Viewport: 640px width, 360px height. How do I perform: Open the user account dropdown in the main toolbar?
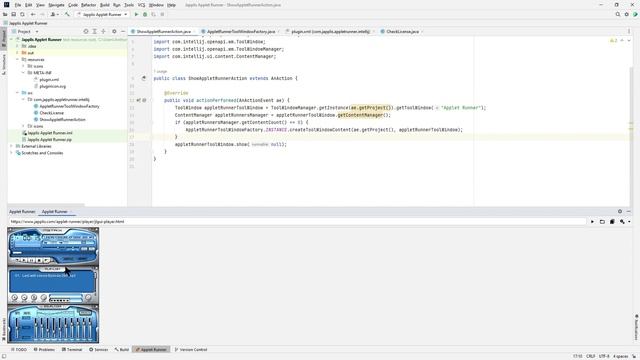54,14
